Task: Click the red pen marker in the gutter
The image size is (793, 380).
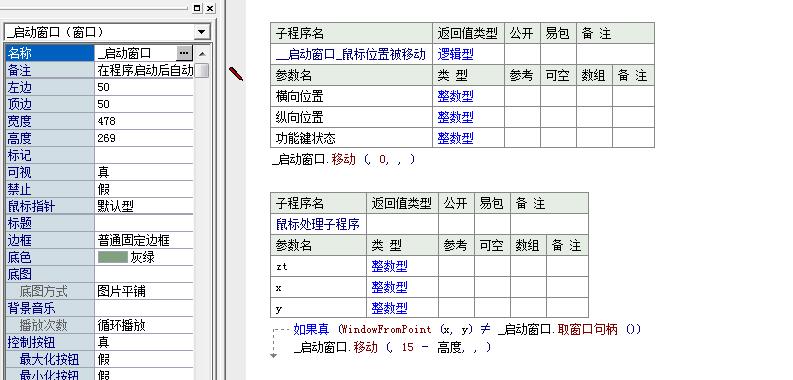Action: [x=236, y=74]
